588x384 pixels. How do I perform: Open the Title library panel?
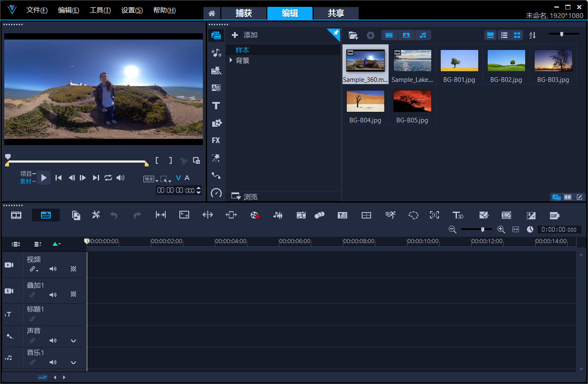point(216,105)
